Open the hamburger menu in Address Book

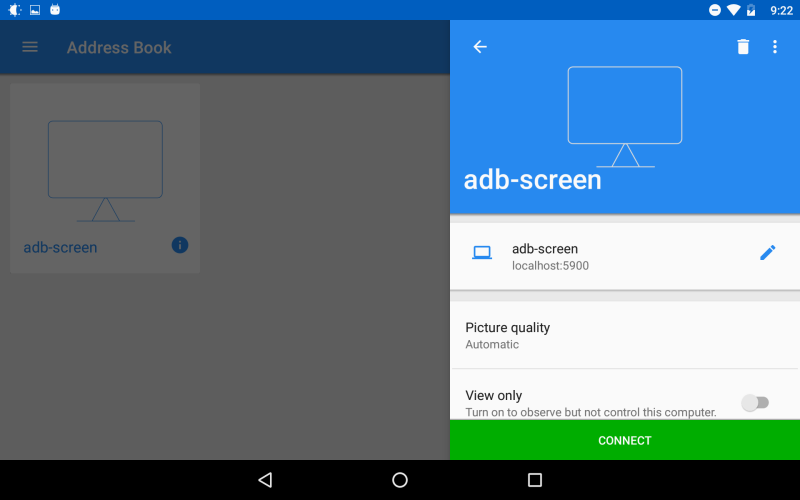pos(30,47)
